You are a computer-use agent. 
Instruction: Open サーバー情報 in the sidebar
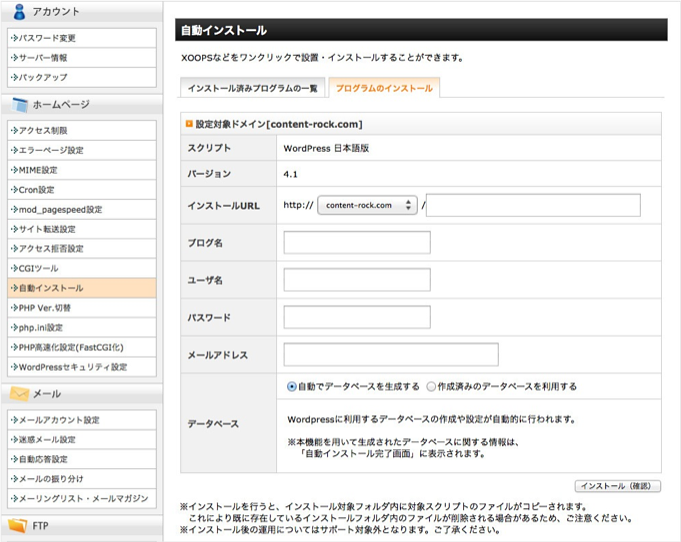82,58
